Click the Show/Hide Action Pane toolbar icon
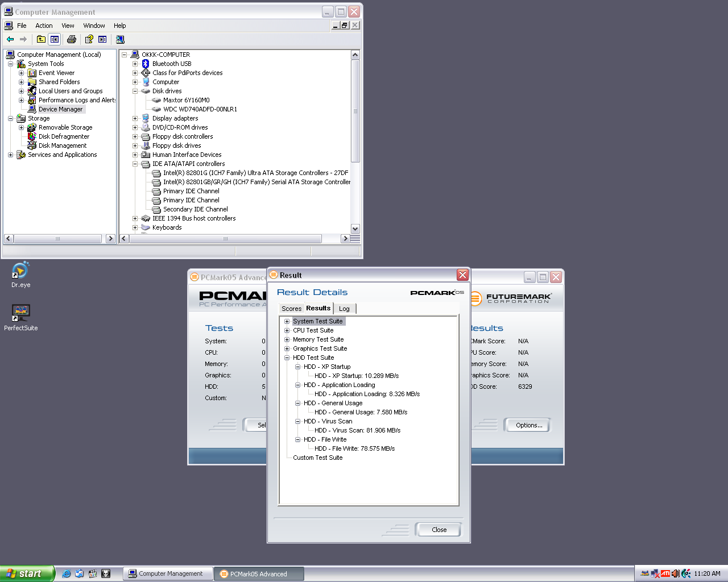The width and height of the screenshot is (728, 582). (x=102, y=39)
